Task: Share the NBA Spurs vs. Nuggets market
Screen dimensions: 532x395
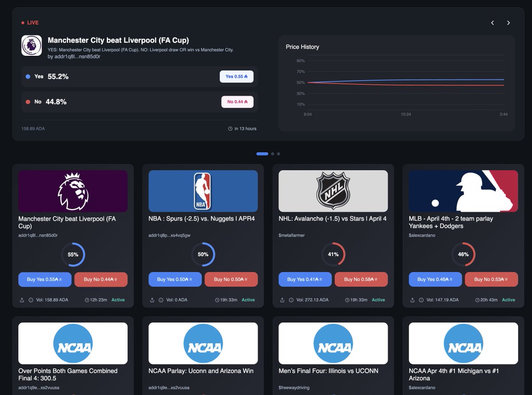Action: (x=152, y=300)
